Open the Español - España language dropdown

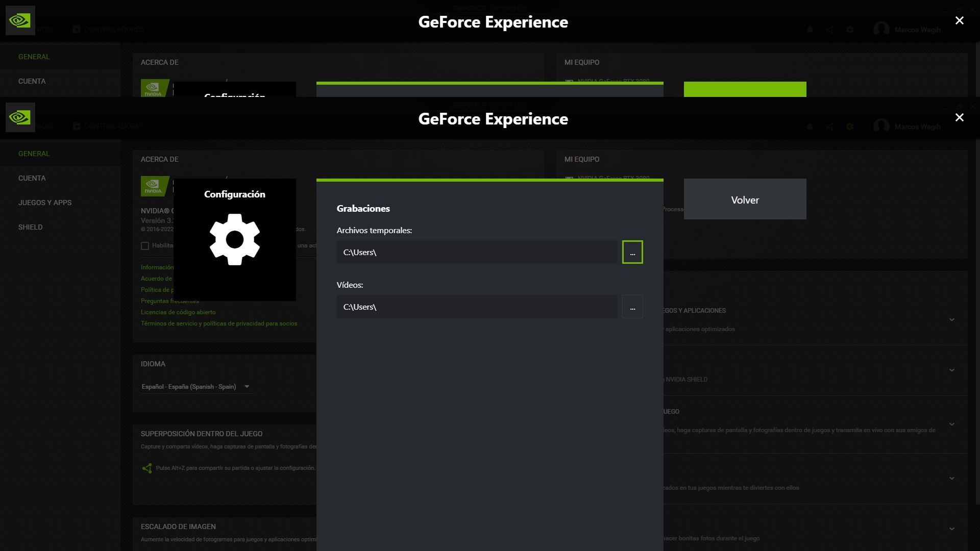[197, 386]
